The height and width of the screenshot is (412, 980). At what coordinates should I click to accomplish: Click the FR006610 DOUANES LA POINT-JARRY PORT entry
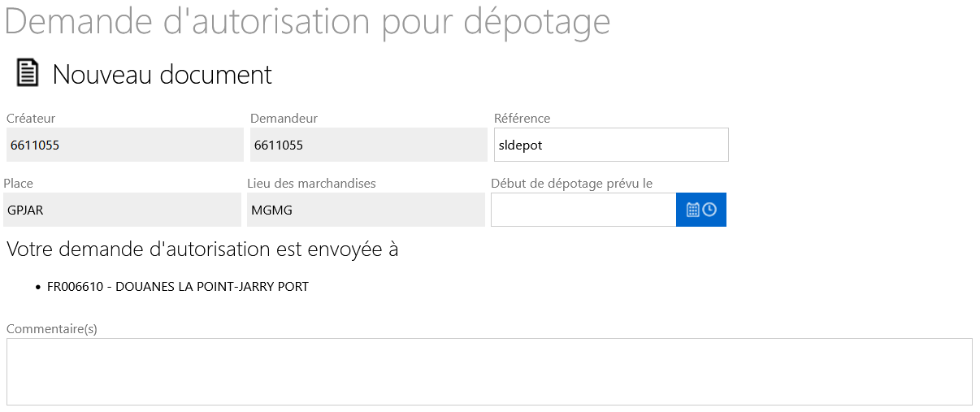(178, 287)
